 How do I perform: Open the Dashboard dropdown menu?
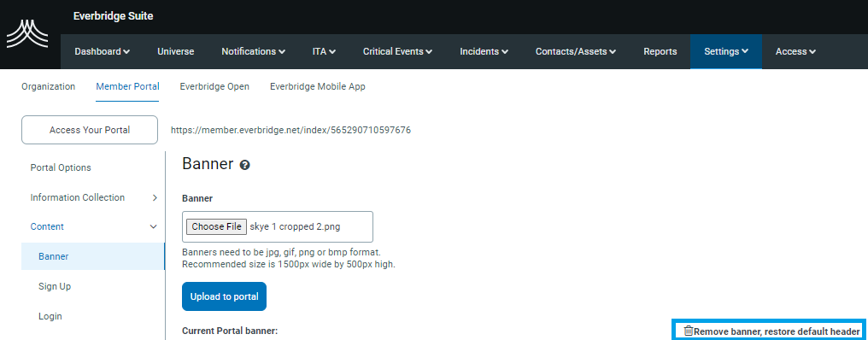point(103,51)
